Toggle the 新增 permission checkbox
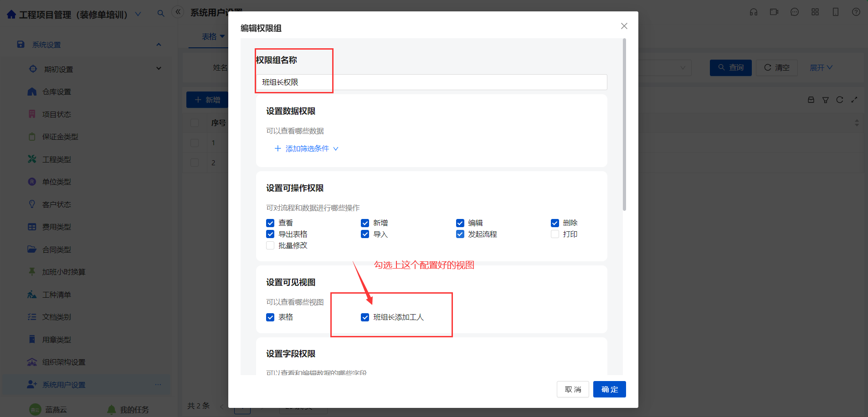The height and width of the screenshot is (417, 868). click(365, 223)
